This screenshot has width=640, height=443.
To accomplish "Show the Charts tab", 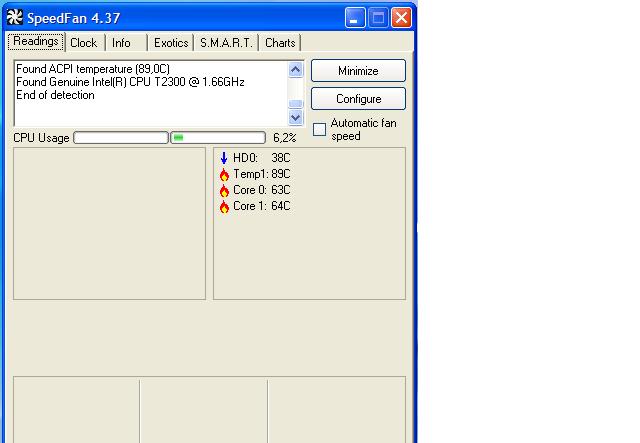I will tap(280, 43).
